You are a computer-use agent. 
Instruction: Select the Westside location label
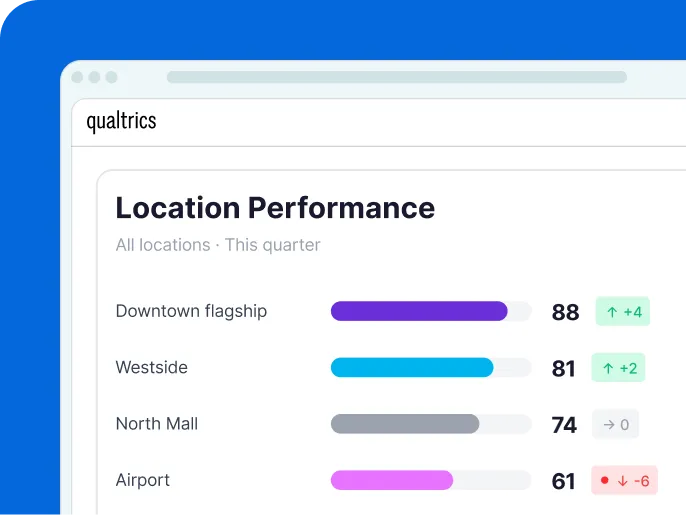coord(151,367)
